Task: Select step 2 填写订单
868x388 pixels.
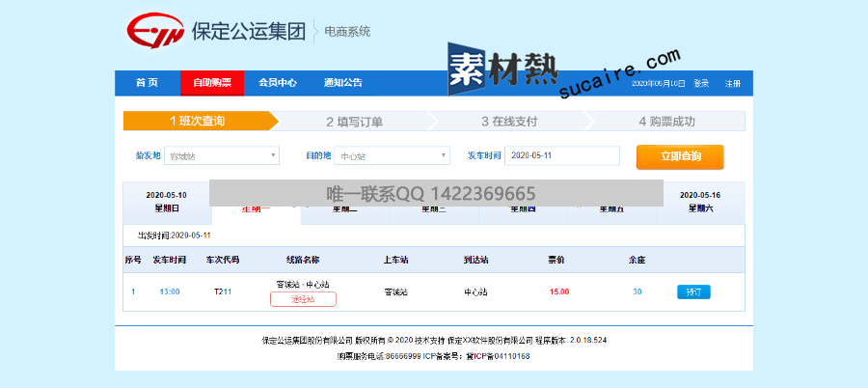Action: click(354, 122)
